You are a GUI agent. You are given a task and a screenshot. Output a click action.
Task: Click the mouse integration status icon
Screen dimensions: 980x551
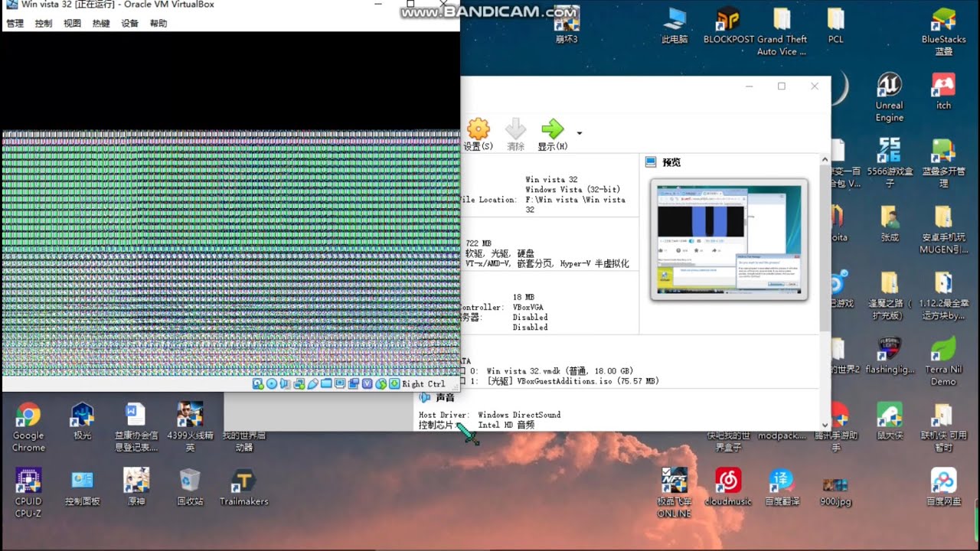tap(381, 383)
